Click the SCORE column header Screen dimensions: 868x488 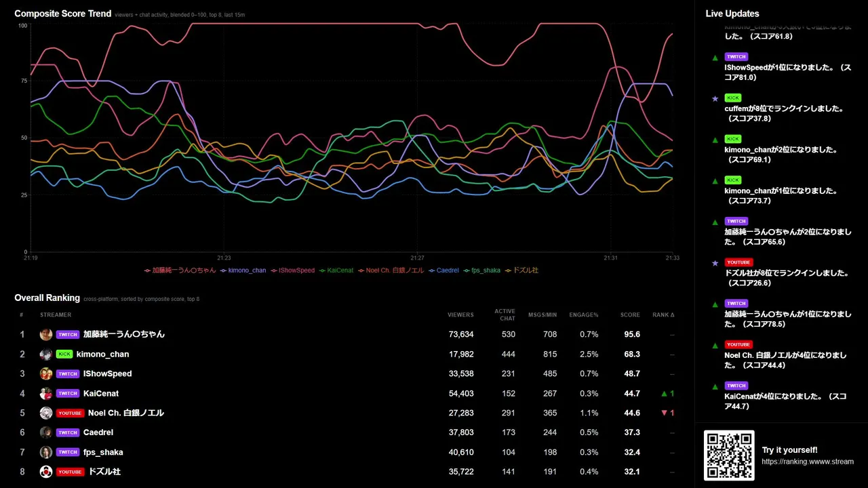tap(630, 315)
